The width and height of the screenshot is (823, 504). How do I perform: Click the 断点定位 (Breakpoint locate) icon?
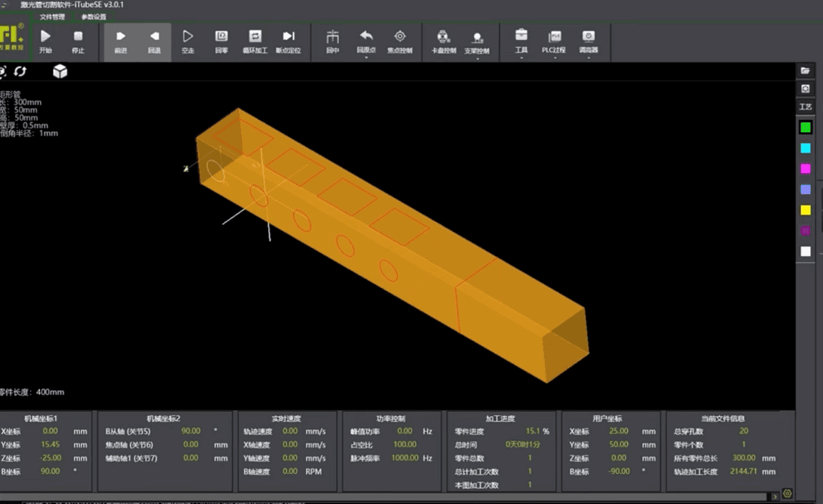(x=288, y=37)
